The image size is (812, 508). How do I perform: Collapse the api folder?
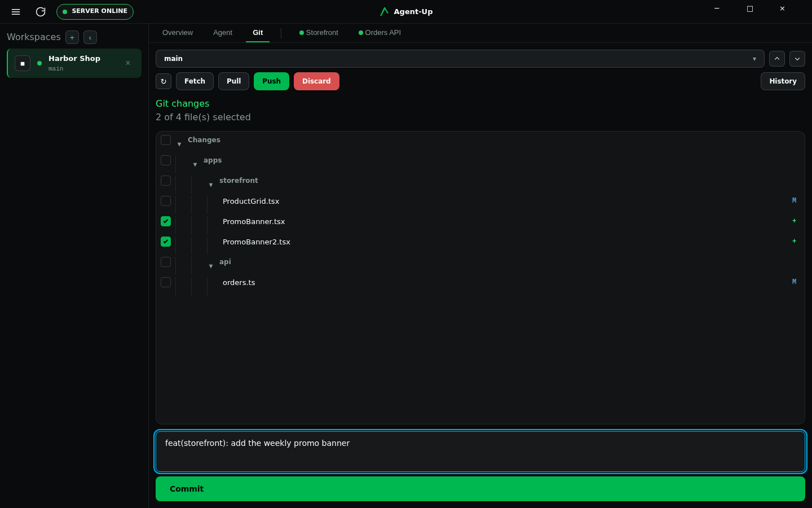pos(211,266)
